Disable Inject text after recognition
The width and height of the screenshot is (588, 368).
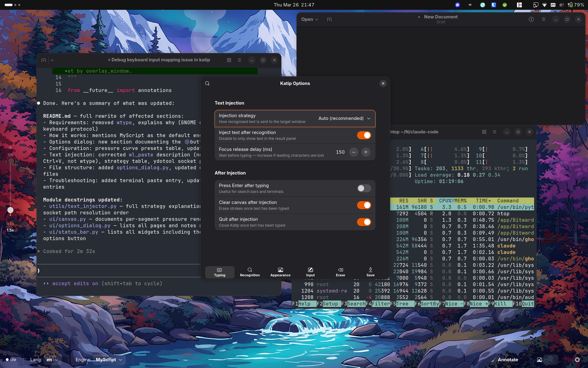[x=364, y=135]
